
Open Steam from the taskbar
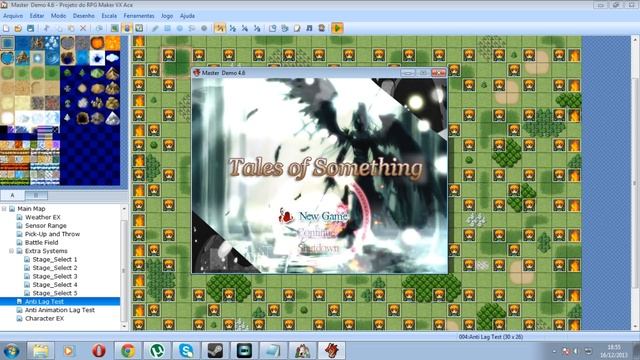pyautogui.click(x=215, y=351)
